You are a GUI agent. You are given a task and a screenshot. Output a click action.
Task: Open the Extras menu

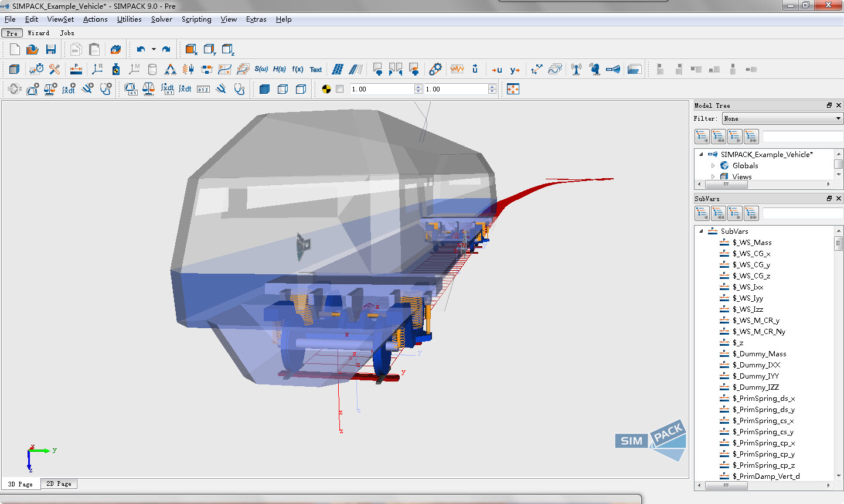[256, 19]
